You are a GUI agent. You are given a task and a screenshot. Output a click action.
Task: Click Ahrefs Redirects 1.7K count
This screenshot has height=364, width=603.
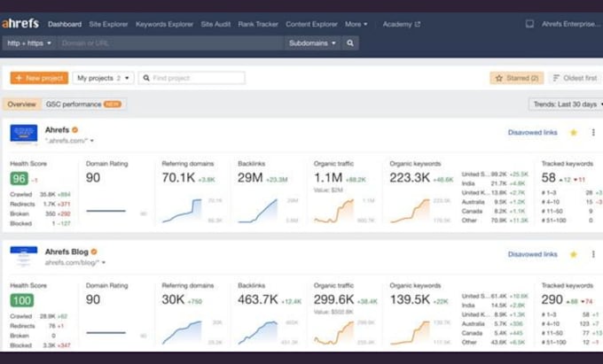tap(50, 204)
